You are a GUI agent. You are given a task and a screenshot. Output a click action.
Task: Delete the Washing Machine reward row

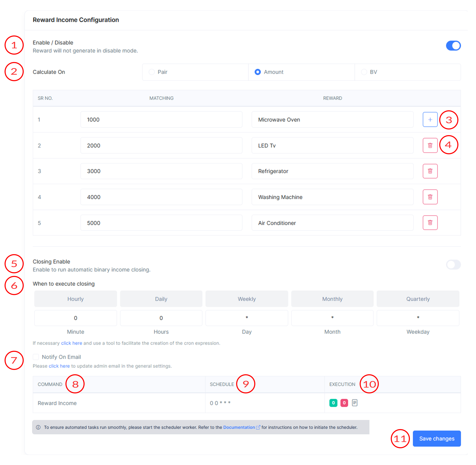click(430, 197)
